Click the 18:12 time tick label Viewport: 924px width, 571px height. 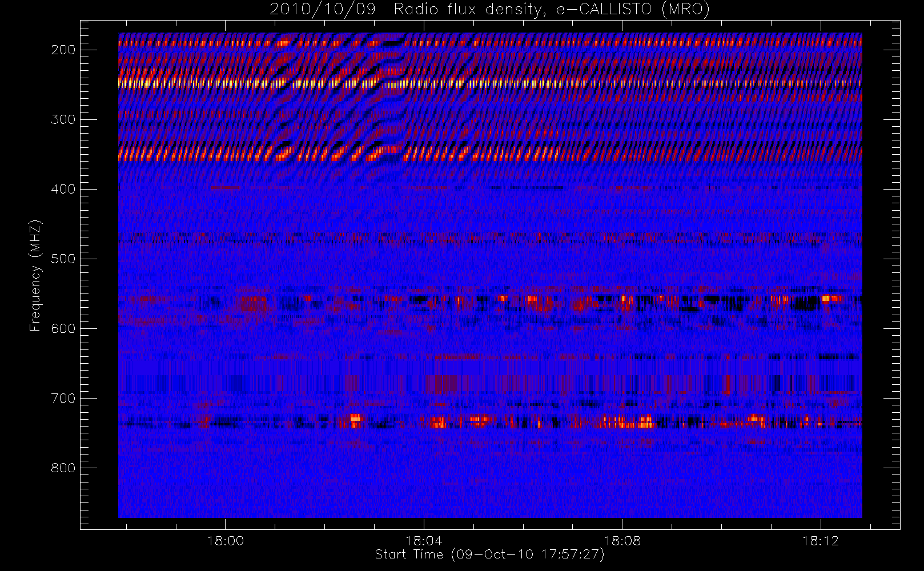pyautogui.click(x=821, y=541)
